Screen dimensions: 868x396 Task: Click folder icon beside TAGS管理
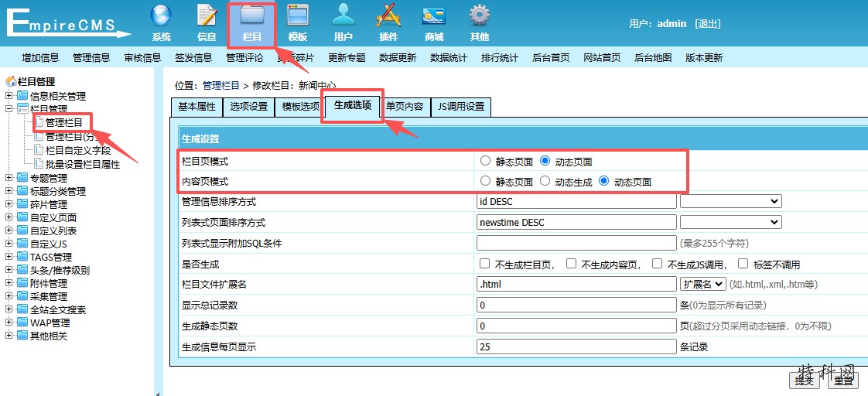22,258
